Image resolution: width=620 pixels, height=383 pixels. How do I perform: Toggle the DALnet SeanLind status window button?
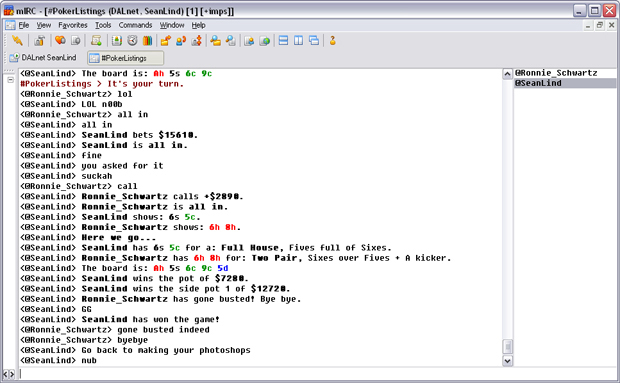(x=43, y=58)
